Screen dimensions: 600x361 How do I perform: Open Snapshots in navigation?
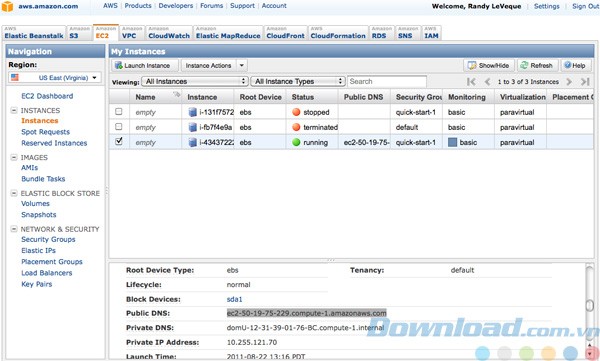[x=39, y=215]
